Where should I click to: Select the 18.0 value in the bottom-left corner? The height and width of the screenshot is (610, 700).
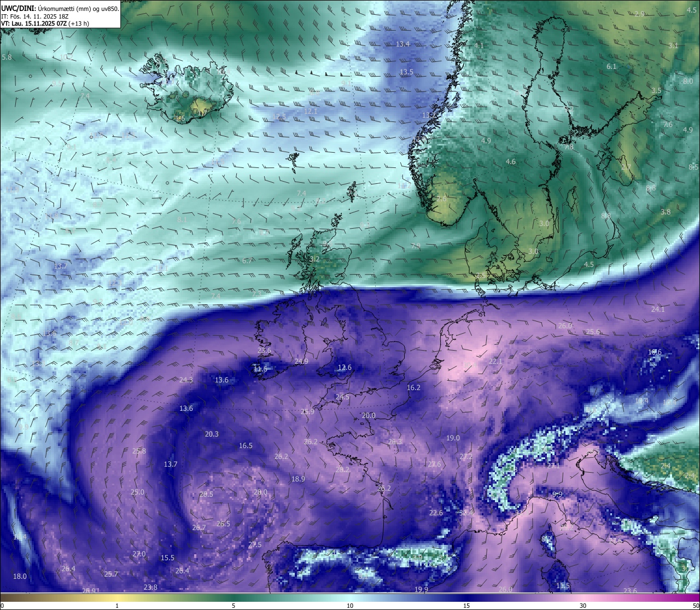pyautogui.click(x=20, y=577)
